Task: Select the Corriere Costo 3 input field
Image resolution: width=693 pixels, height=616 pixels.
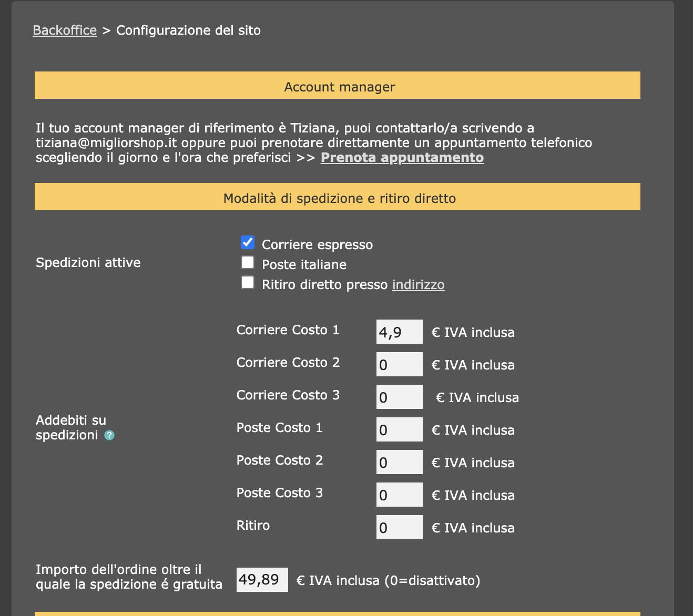Action: 399,397
